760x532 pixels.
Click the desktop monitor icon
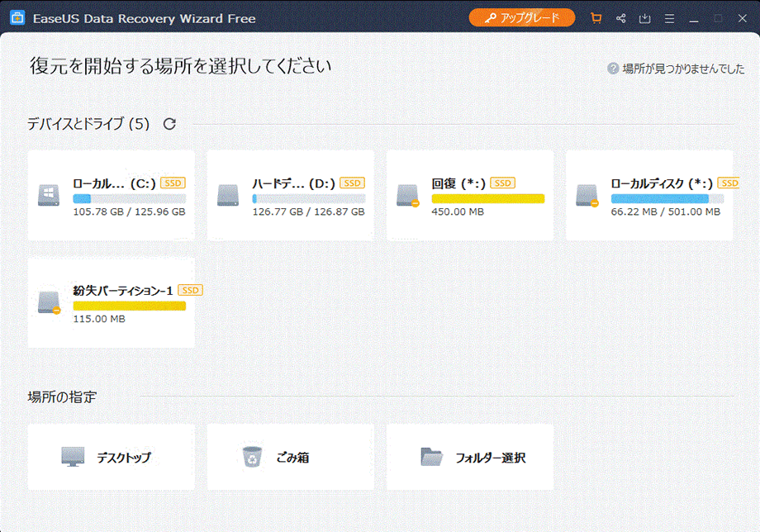click(x=73, y=457)
